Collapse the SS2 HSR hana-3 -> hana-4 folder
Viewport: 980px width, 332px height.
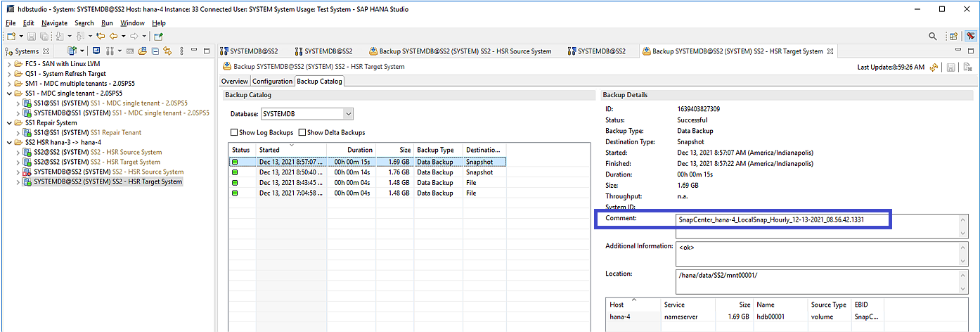pos(9,142)
